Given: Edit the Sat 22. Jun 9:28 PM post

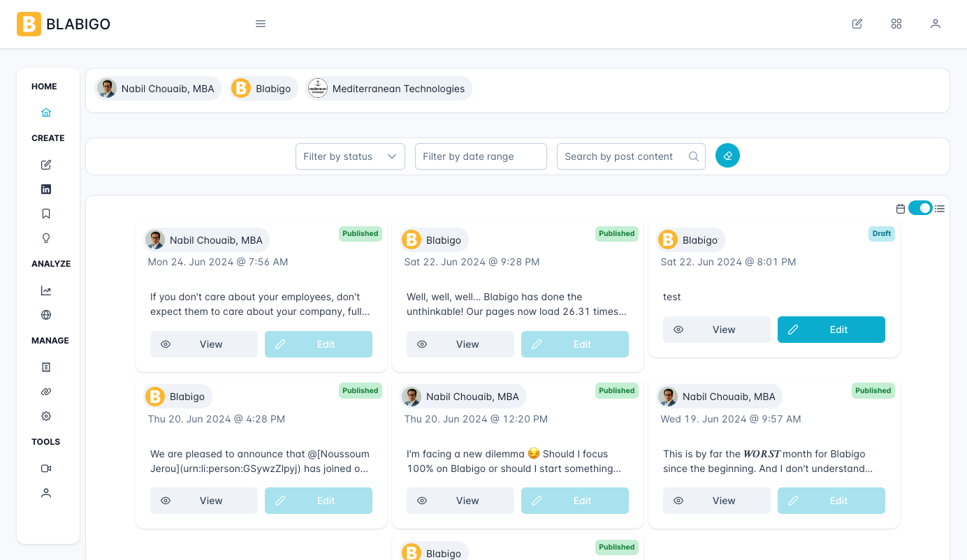Looking at the screenshot, I should click(x=575, y=344).
